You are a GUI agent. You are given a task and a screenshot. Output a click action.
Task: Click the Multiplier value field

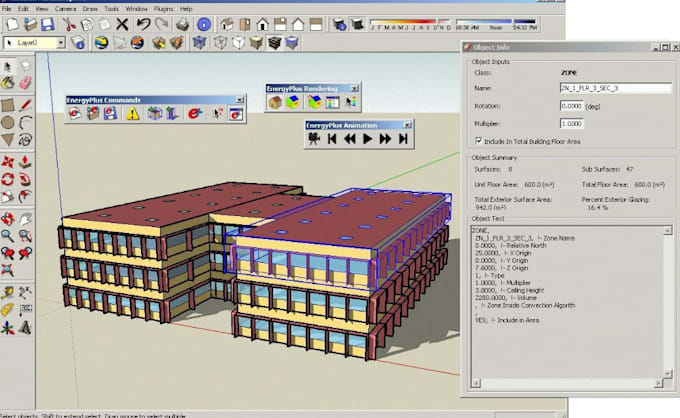pos(572,123)
